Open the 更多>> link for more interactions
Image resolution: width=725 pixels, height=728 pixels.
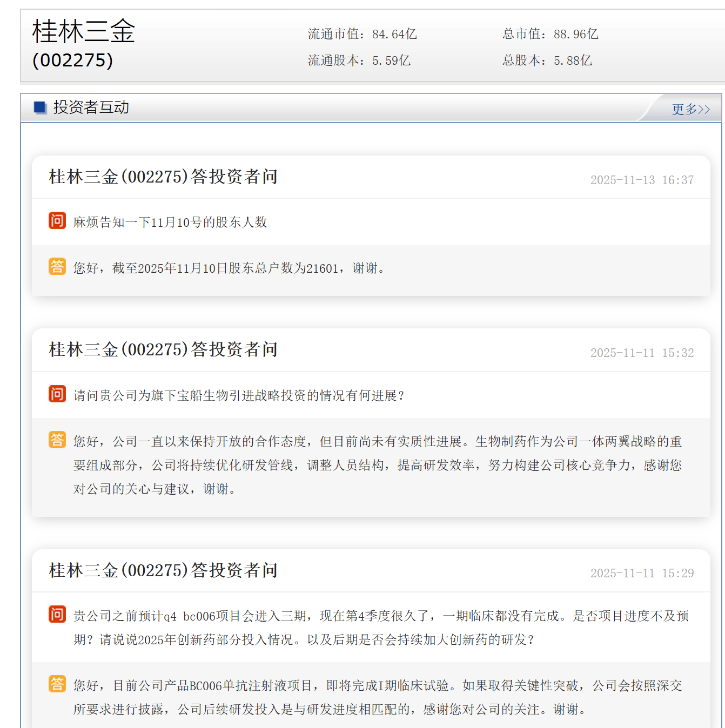point(690,109)
